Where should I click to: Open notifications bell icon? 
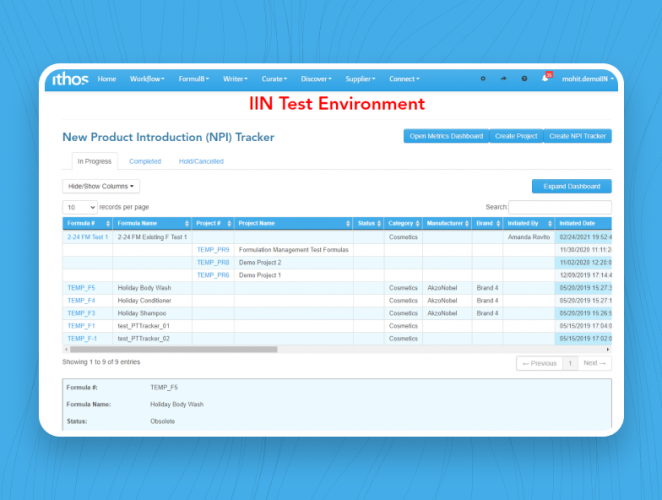pyautogui.click(x=545, y=78)
